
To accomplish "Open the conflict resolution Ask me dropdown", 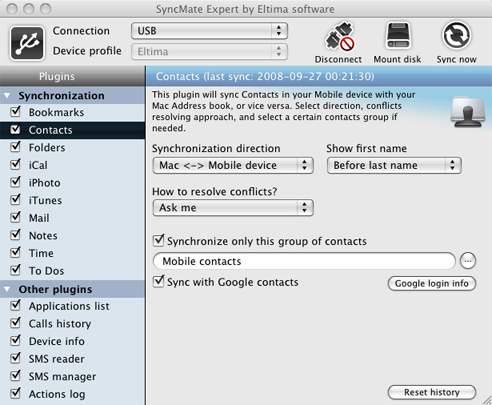I will click(233, 208).
